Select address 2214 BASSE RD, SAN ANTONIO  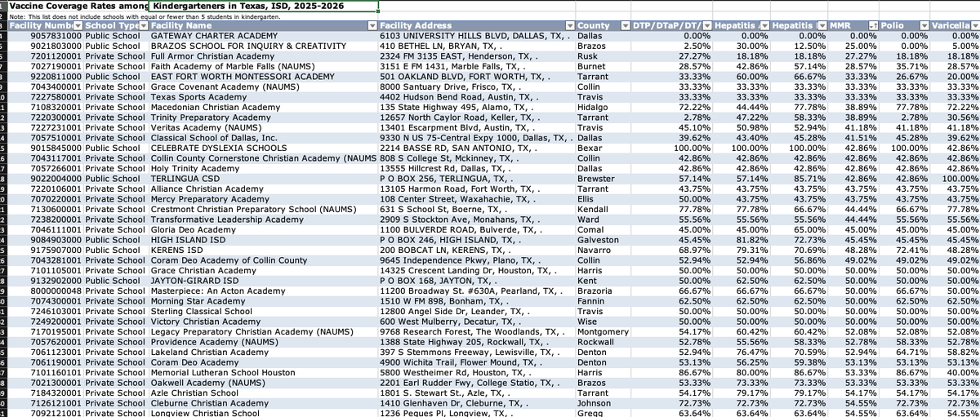tap(477, 149)
